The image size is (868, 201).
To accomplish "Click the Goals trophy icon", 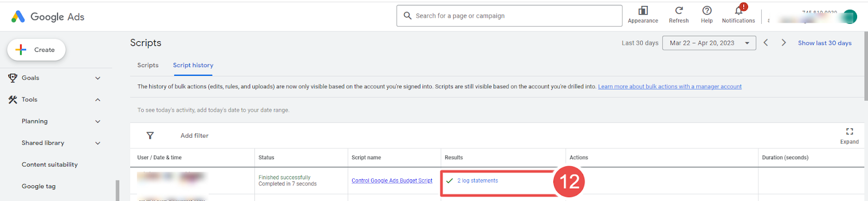I will (x=13, y=78).
